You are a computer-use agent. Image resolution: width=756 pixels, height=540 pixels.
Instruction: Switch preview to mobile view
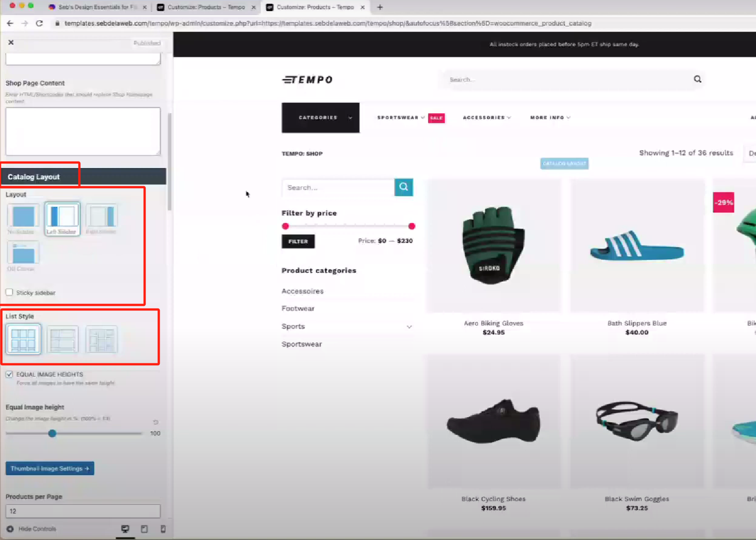163,529
